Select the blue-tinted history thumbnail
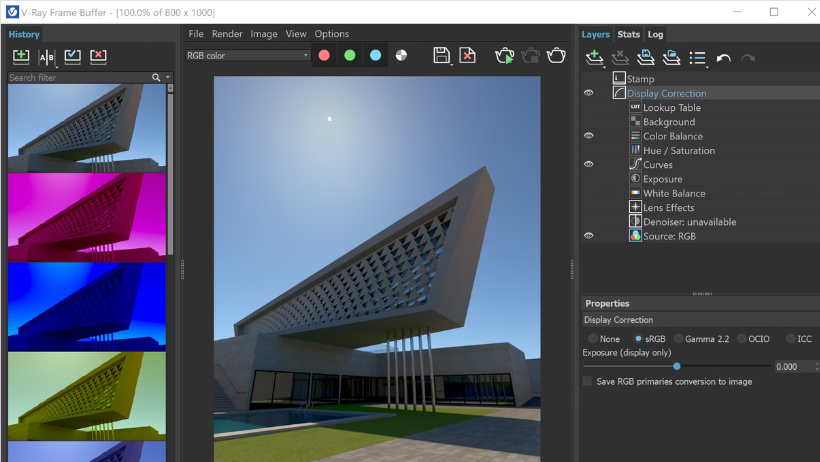This screenshot has width=820, height=462. tap(87, 307)
